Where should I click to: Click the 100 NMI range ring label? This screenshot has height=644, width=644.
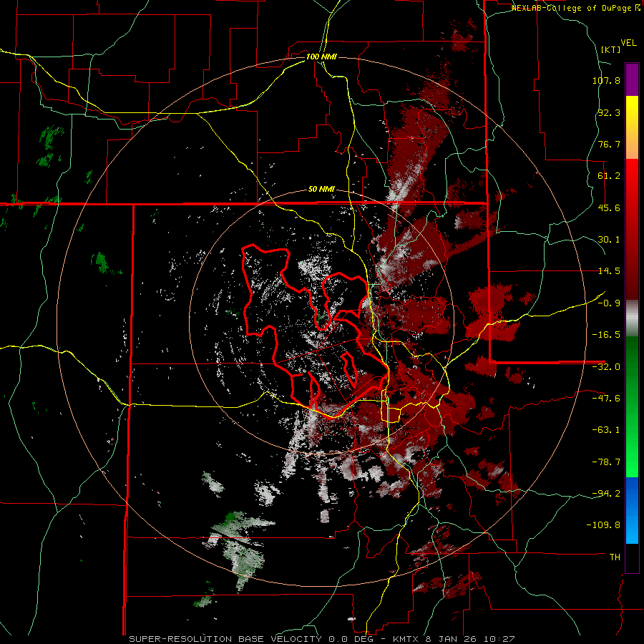(x=321, y=57)
